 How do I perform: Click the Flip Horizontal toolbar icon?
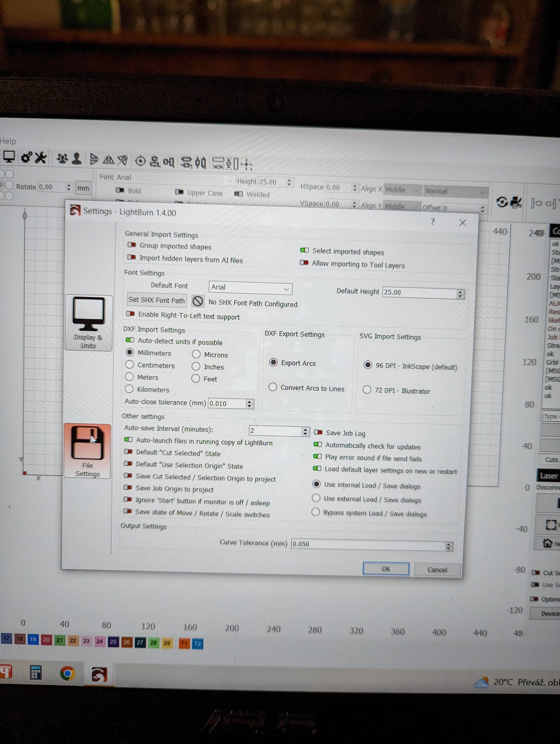tap(94, 159)
